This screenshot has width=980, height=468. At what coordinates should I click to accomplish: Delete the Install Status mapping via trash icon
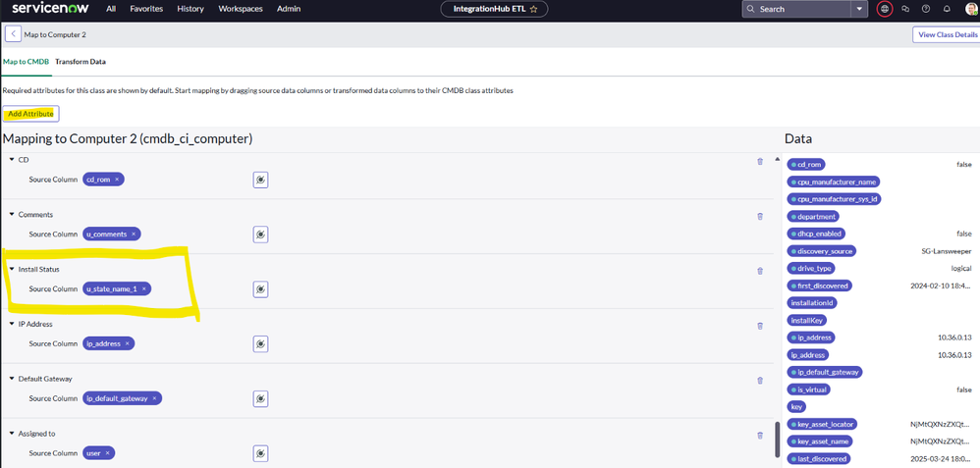pos(760,271)
